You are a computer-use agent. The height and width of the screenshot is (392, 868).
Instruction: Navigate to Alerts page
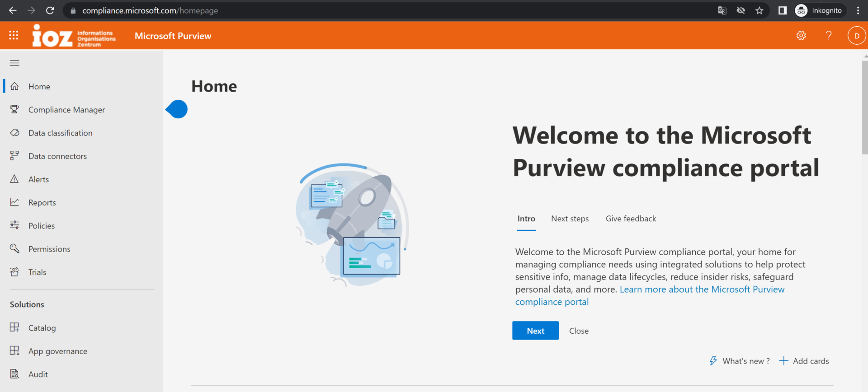[x=81, y=179]
